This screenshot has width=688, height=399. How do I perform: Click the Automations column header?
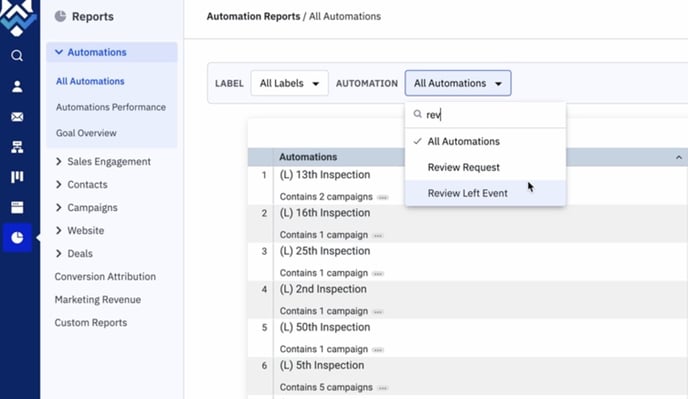pyautogui.click(x=308, y=157)
